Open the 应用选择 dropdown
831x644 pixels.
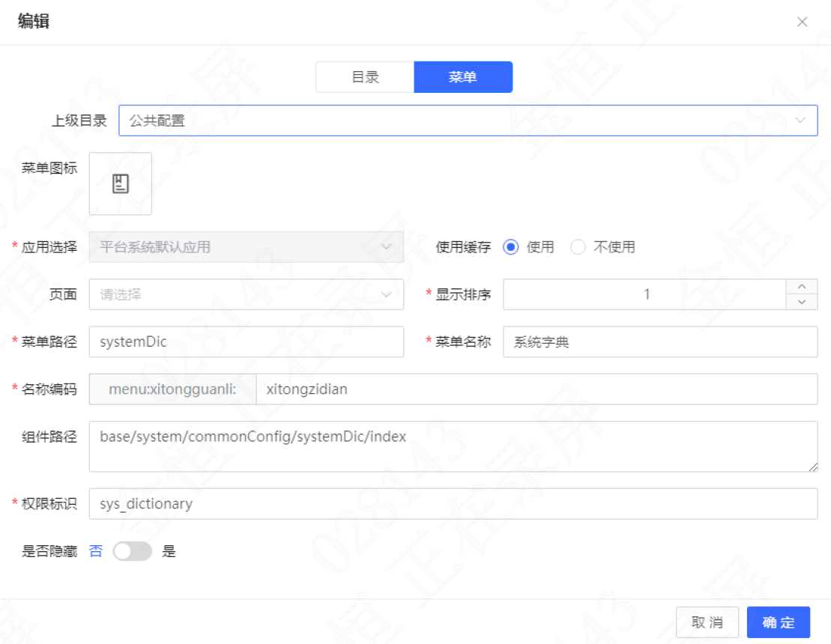click(246, 247)
